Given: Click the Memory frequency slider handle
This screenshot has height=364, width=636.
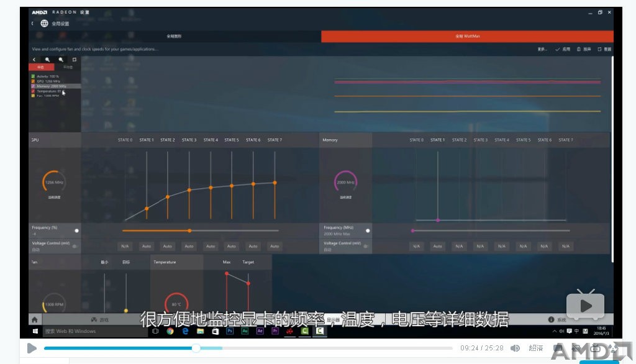Looking at the screenshot, I should point(412,230).
